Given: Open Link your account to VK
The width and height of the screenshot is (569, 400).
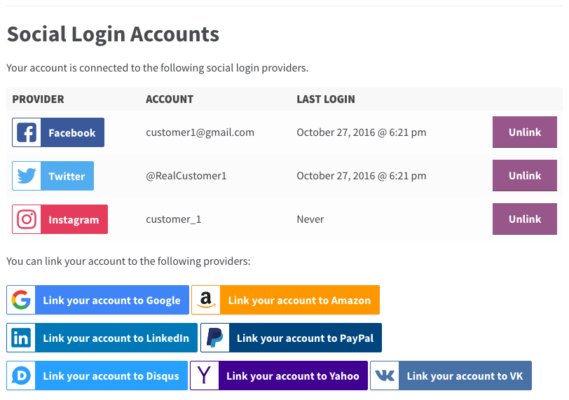Looking at the screenshot, I should pos(451,376).
